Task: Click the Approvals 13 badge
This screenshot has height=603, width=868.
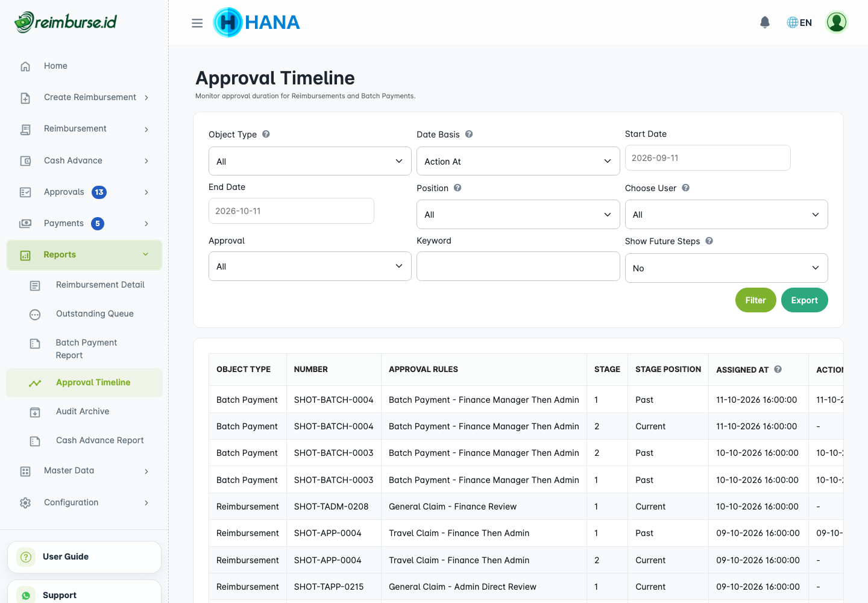Action: click(x=99, y=192)
